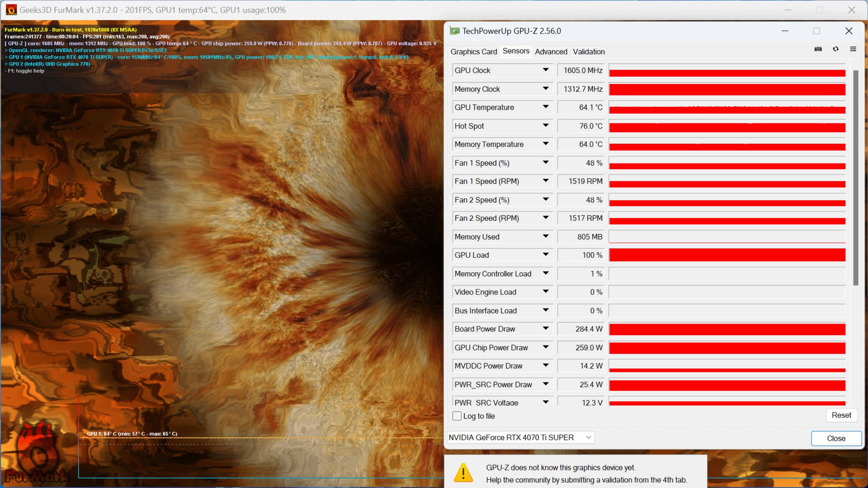The height and width of the screenshot is (488, 868).
Task: Click the Graphics Card tab
Action: tap(473, 51)
